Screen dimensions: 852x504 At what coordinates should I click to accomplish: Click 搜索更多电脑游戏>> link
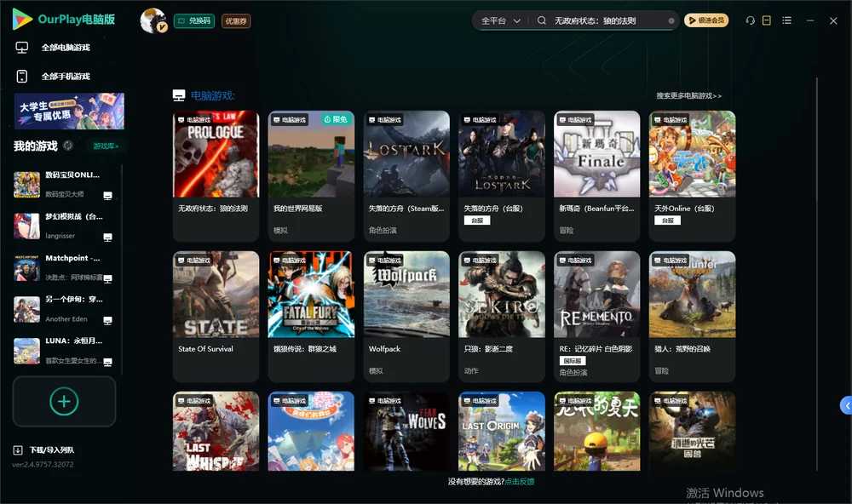tap(688, 95)
